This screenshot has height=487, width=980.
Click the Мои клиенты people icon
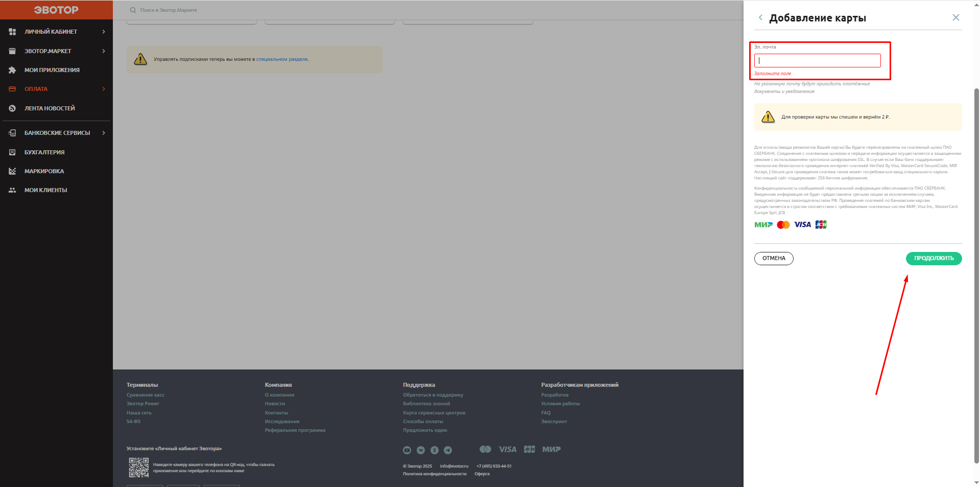click(12, 190)
